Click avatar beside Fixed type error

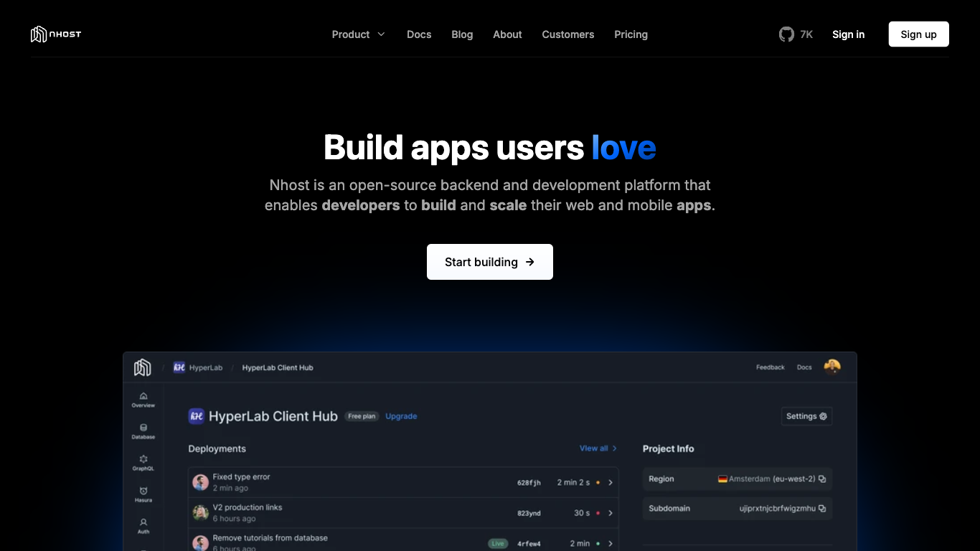(200, 482)
